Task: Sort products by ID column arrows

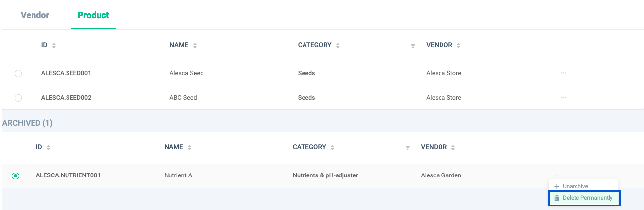Action: pos(54,45)
